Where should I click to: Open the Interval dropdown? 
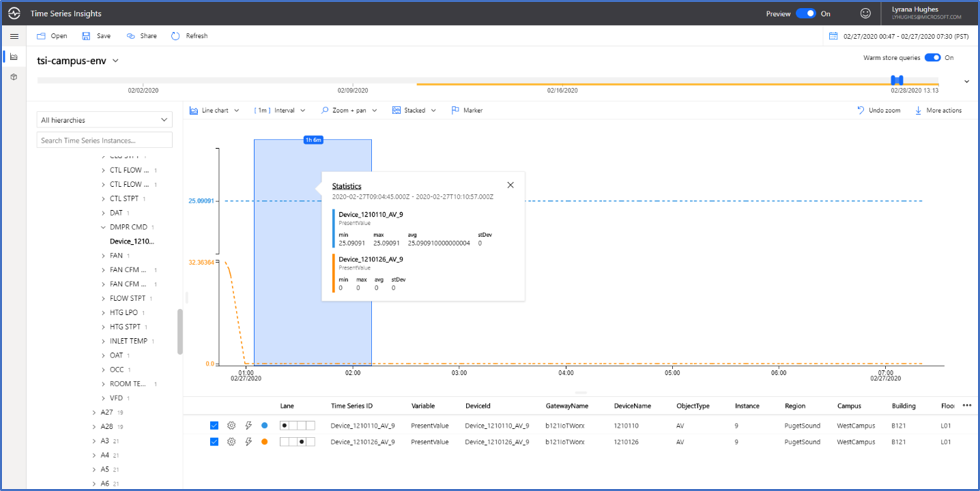pos(279,111)
